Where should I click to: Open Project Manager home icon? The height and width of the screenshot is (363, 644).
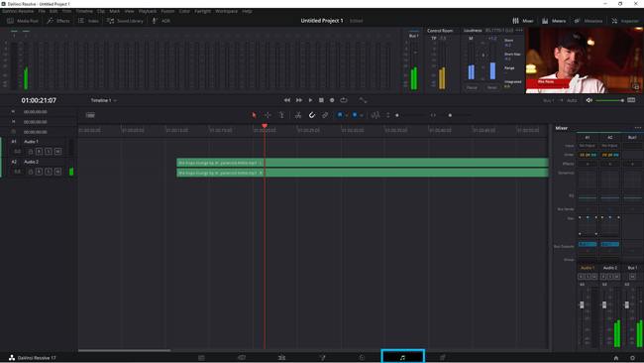pos(616,358)
